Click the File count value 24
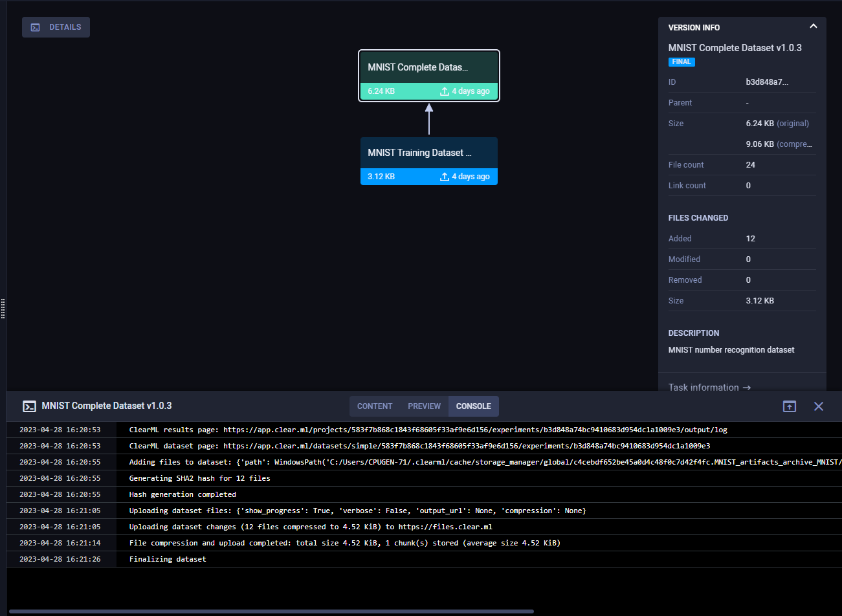The height and width of the screenshot is (616, 842). (x=751, y=165)
